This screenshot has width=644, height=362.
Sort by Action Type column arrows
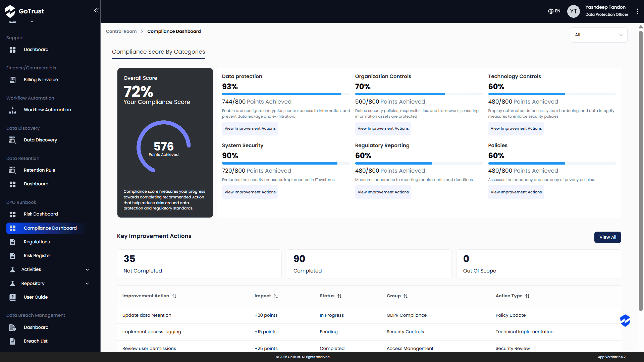(528, 296)
